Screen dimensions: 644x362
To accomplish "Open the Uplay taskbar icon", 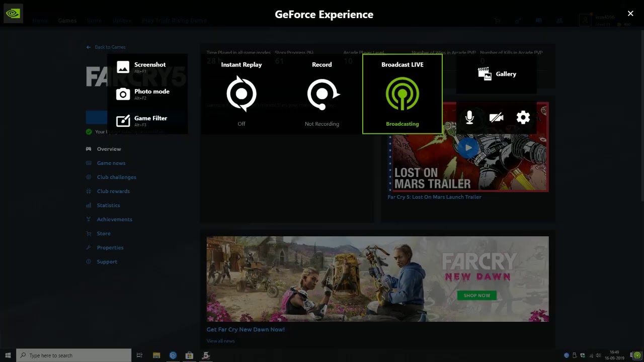I will pyautogui.click(x=173, y=355).
